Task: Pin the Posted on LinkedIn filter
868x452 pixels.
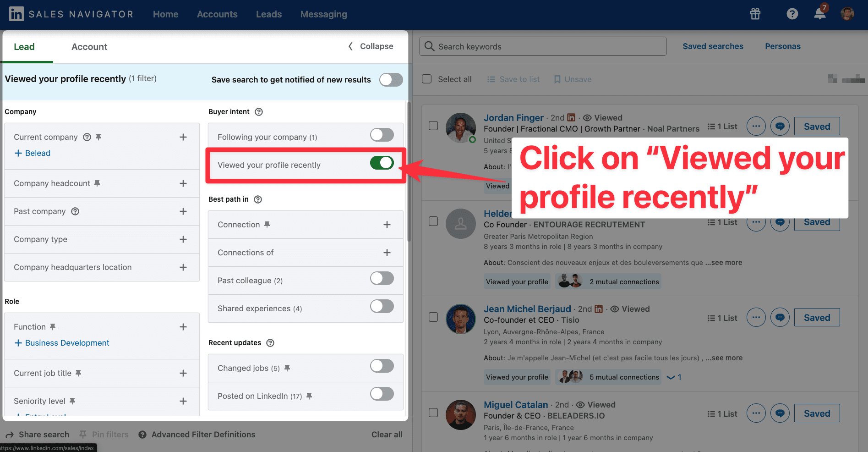Action: coord(309,396)
